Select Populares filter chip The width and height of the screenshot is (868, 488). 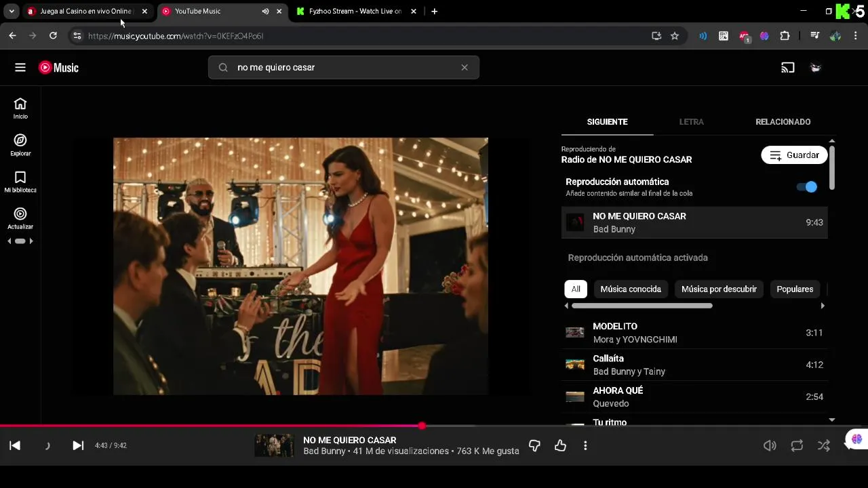click(x=795, y=289)
